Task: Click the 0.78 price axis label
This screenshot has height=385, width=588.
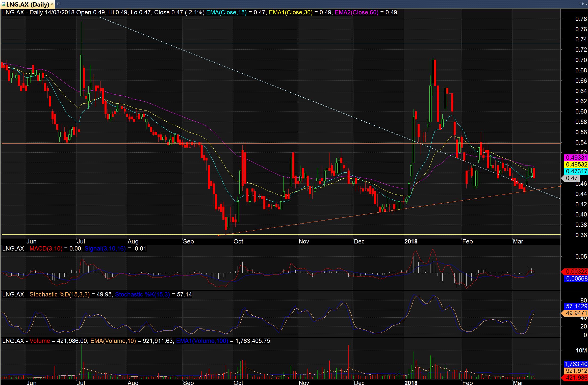Action: pos(581,19)
